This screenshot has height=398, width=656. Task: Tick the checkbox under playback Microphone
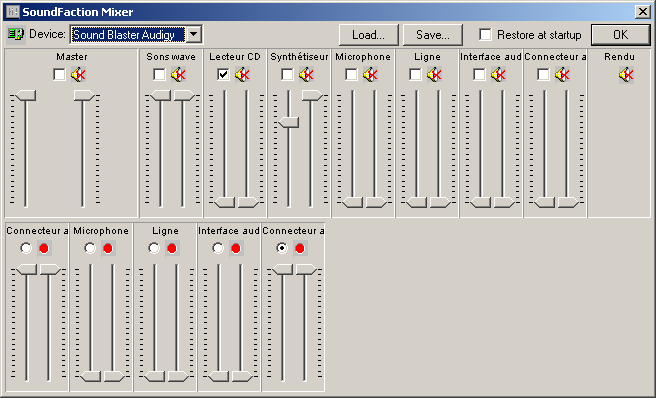[x=351, y=75]
